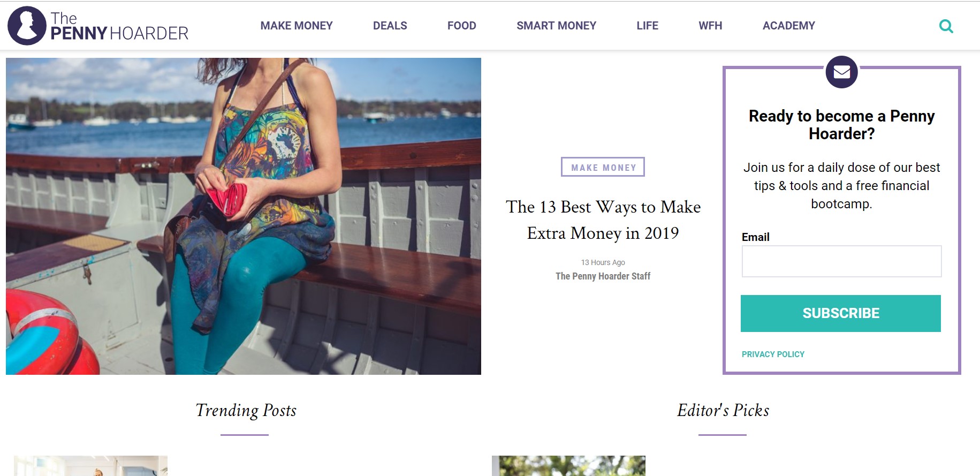This screenshot has width=980, height=476.
Task: Click the Subscribe button
Action: (x=840, y=313)
